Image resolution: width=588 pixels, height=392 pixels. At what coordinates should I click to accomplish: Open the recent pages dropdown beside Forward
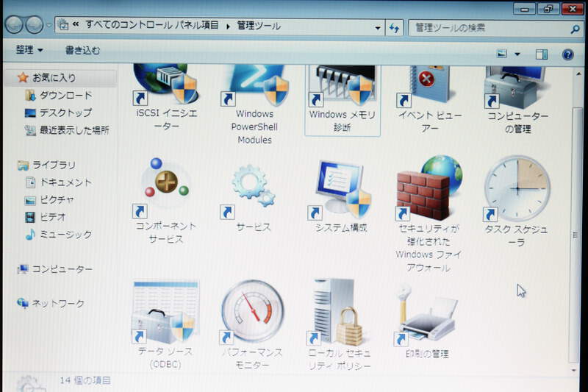click(49, 26)
